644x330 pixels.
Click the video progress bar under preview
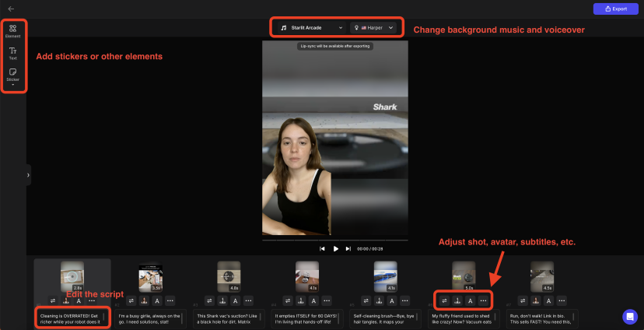335,240
